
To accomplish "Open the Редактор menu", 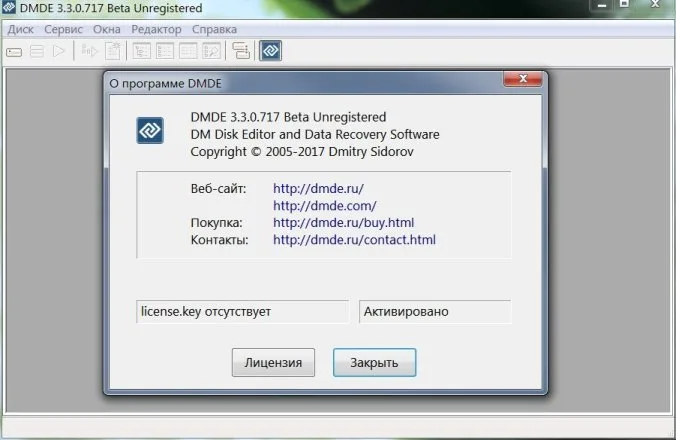I will [156, 29].
